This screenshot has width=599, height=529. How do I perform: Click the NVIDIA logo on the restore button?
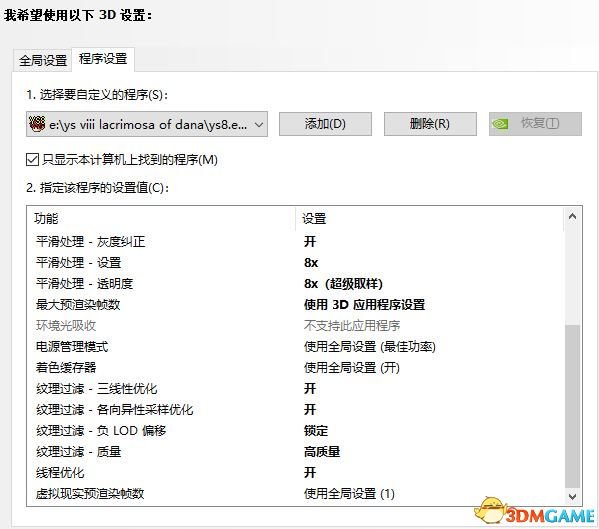click(x=500, y=124)
